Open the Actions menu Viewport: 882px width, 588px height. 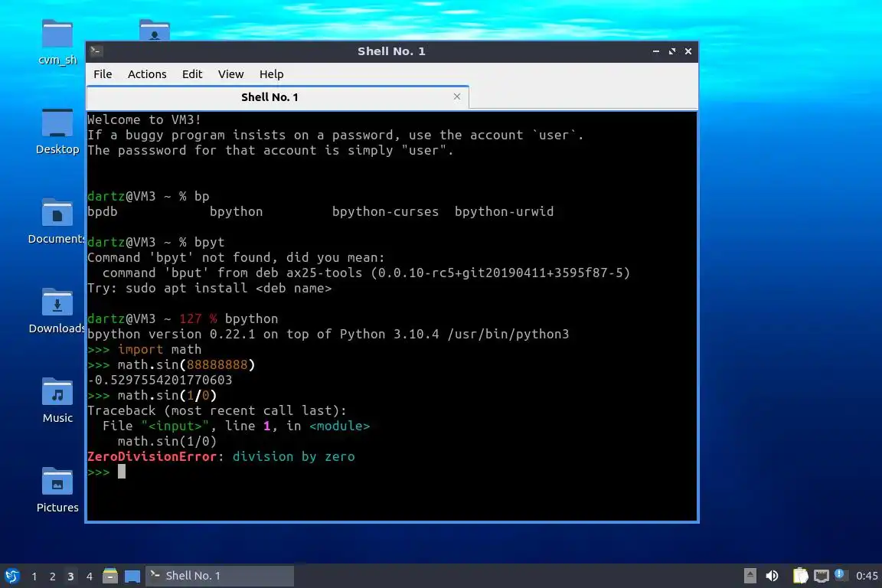(x=147, y=74)
